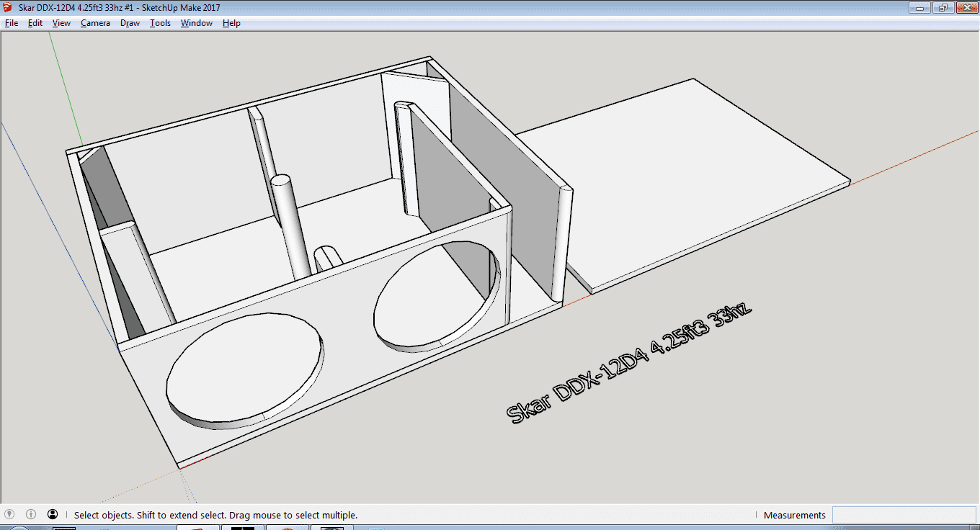Click the 'Select objects' status hint text

[216, 516]
